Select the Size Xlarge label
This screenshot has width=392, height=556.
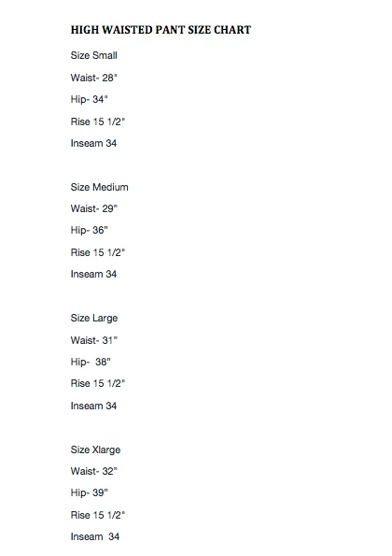tap(95, 450)
